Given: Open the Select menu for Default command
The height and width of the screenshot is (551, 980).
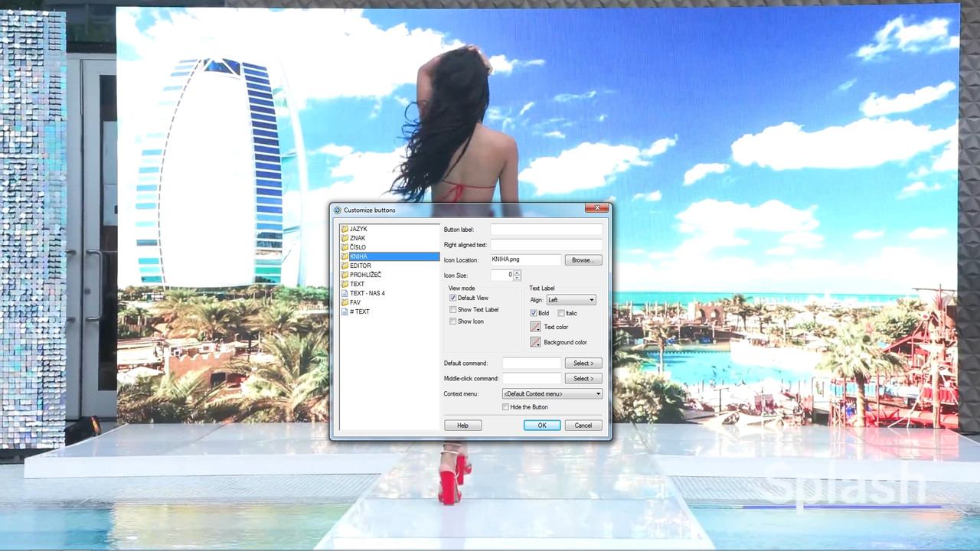Looking at the screenshot, I should (x=583, y=363).
